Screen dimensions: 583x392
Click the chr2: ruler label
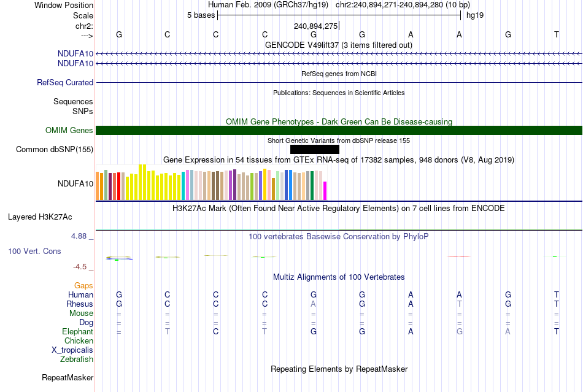[x=84, y=26]
